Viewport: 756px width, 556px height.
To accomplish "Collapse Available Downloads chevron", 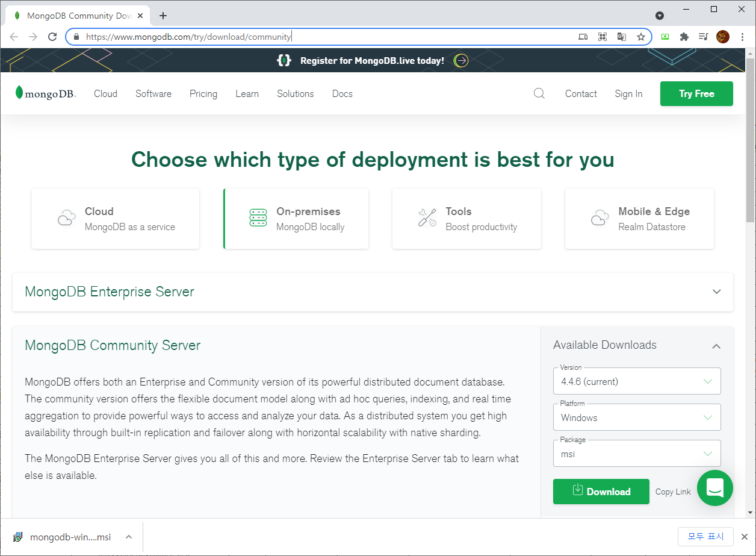I will tap(716, 346).
